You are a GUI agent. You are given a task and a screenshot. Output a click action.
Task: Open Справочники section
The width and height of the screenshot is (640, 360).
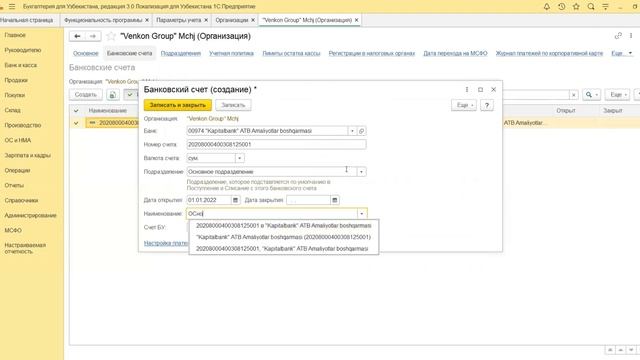[x=21, y=200]
